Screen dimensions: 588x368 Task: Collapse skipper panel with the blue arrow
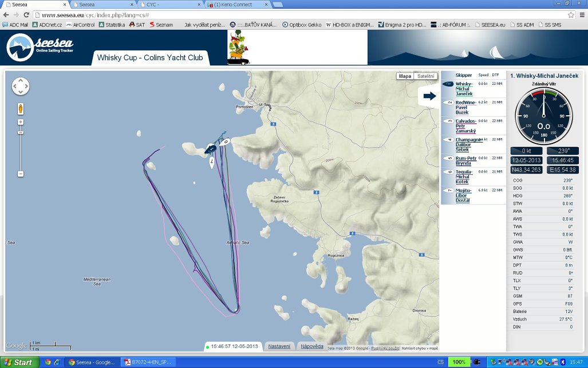coord(429,96)
